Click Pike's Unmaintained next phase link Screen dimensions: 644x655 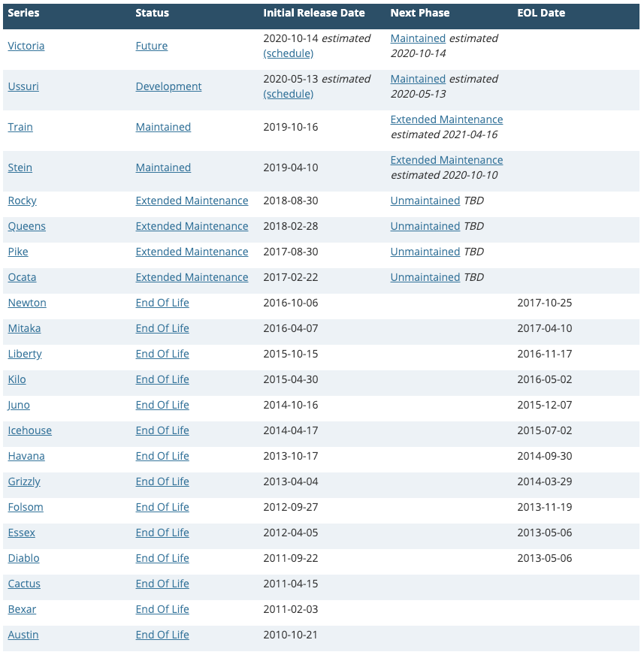425,252
